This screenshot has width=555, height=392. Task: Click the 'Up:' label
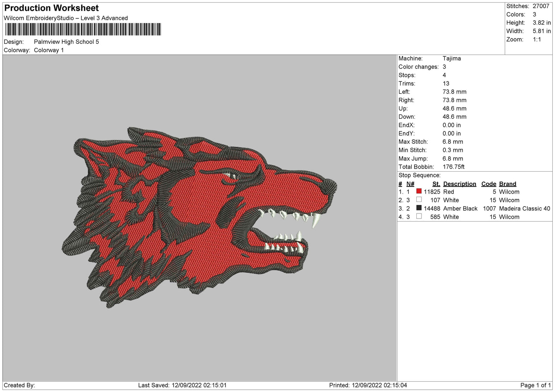pyautogui.click(x=403, y=109)
